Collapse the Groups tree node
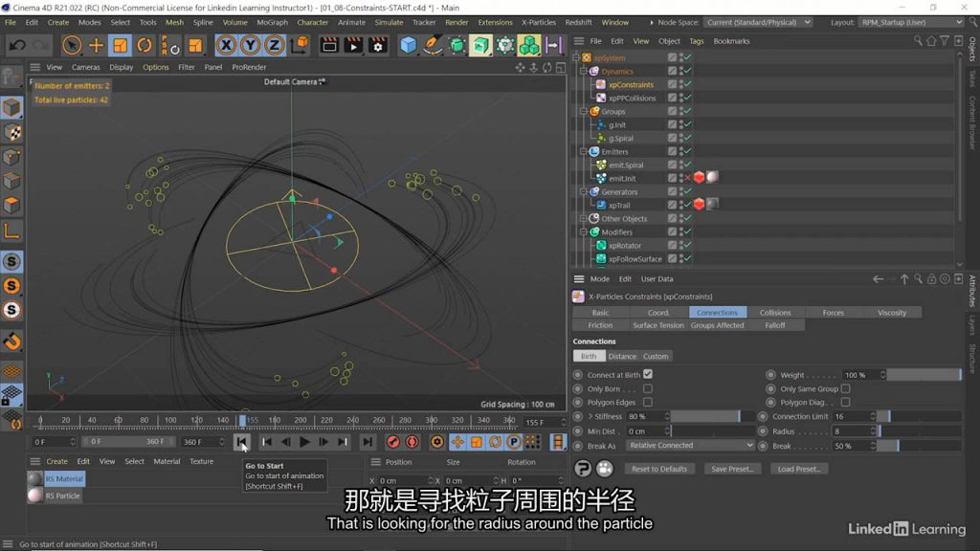The image size is (980, 551). [x=583, y=111]
